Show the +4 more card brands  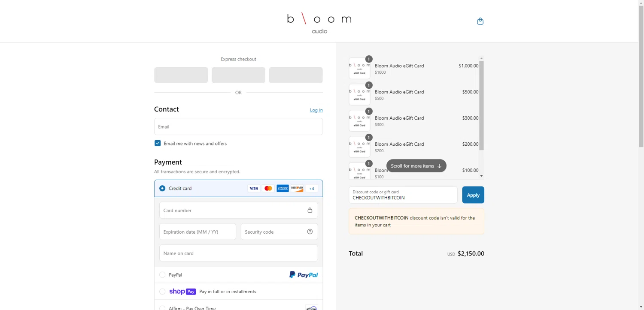[x=312, y=188]
